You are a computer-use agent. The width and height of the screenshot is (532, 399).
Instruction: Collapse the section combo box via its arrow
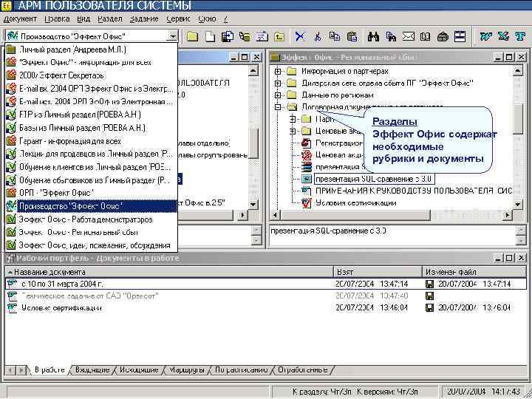[x=173, y=36]
